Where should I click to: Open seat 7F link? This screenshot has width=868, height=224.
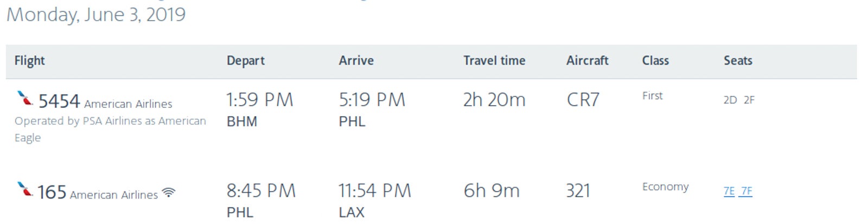click(746, 191)
